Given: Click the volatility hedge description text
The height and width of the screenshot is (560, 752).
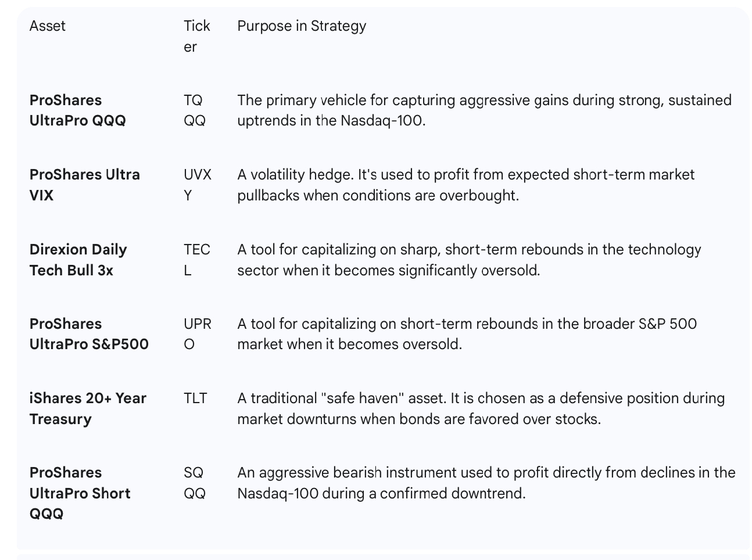Looking at the screenshot, I should coord(465,185).
